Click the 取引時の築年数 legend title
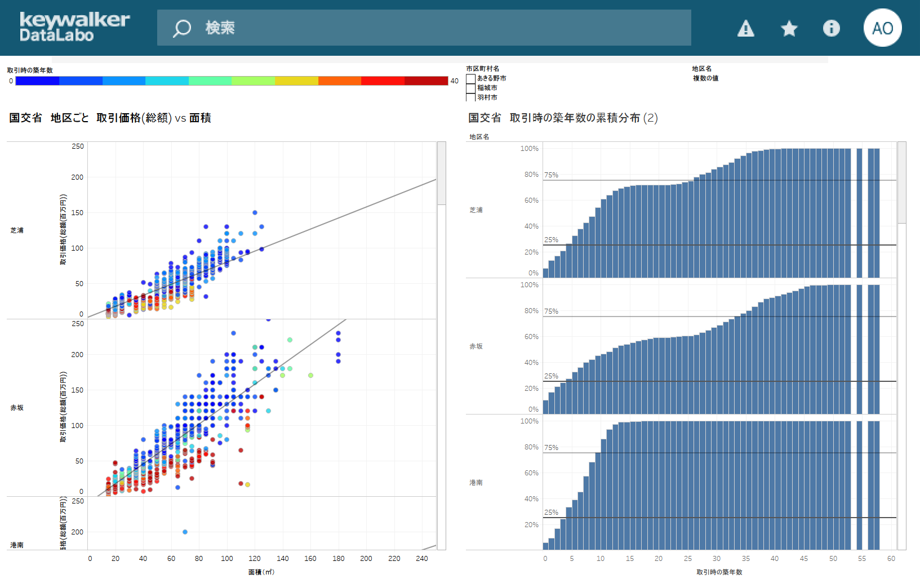The image size is (920, 588). coord(30,70)
